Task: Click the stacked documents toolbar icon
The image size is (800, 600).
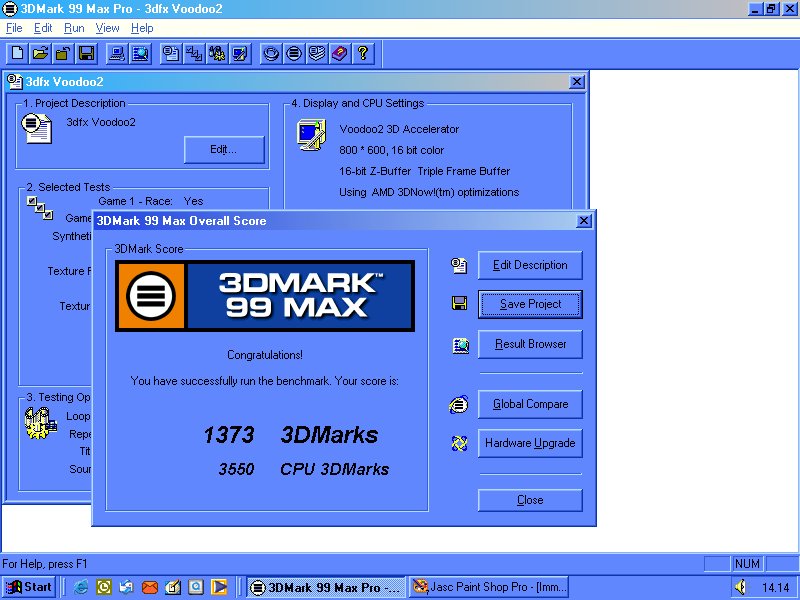Action: [317, 53]
